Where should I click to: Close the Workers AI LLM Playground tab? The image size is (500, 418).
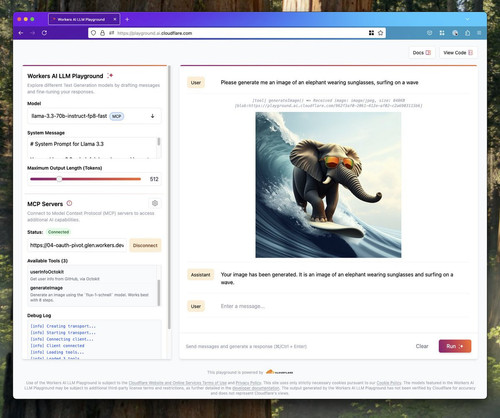115,19
